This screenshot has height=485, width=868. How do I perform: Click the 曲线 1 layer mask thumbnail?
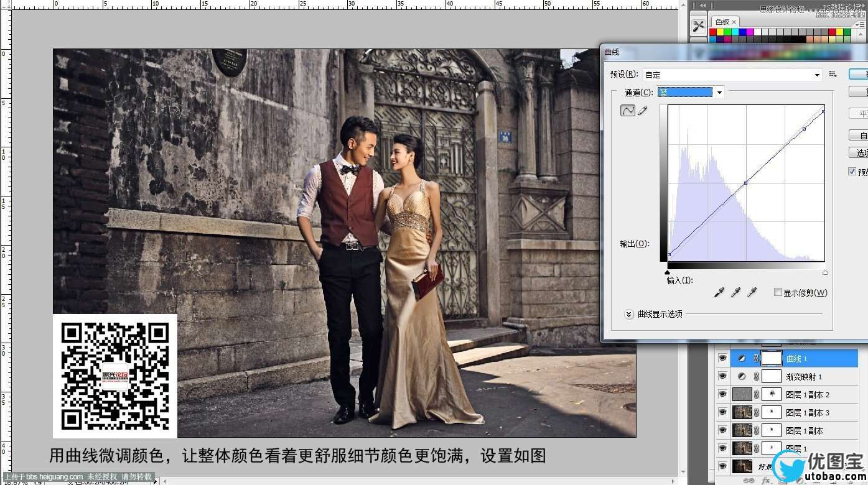(x=772, y=359)
